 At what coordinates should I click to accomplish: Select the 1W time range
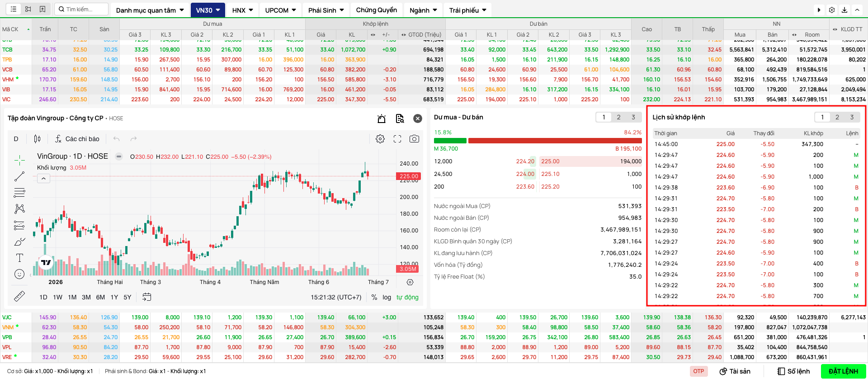pos(58,297)
